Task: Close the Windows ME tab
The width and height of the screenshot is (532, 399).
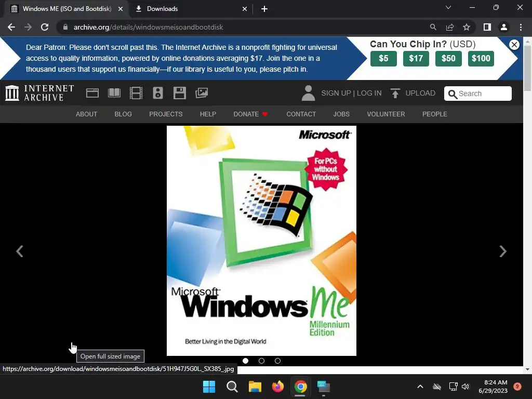Action: [x=121, y=9]
